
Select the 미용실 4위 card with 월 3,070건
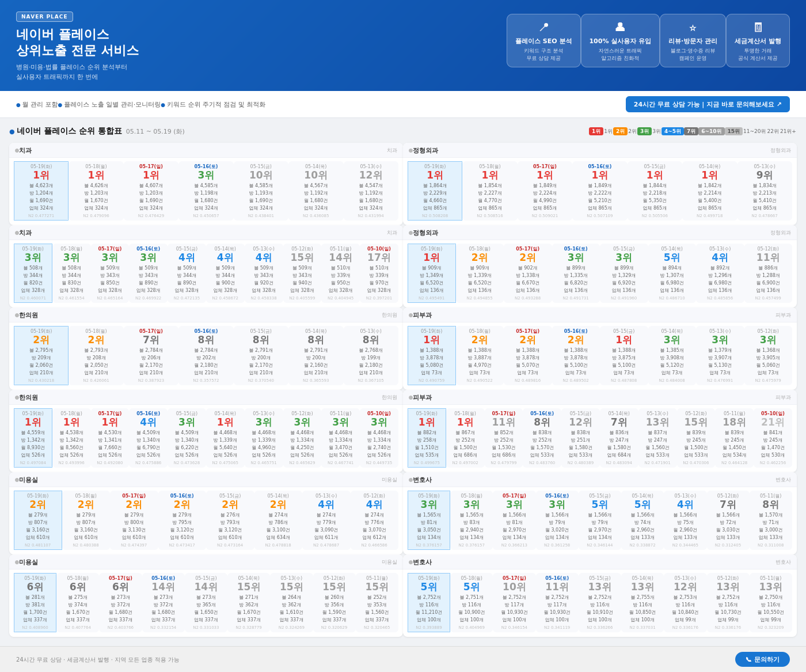tap(374, 520)
